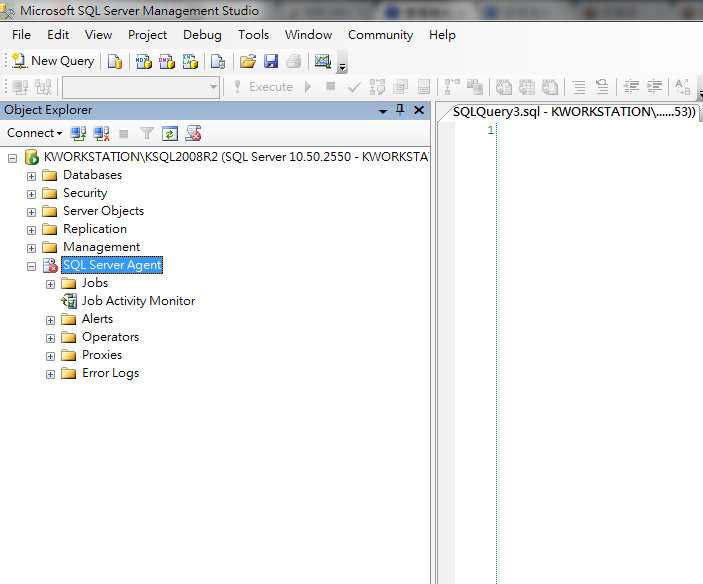Open the Connect dropdown in Object Explorer

point(35,133)
